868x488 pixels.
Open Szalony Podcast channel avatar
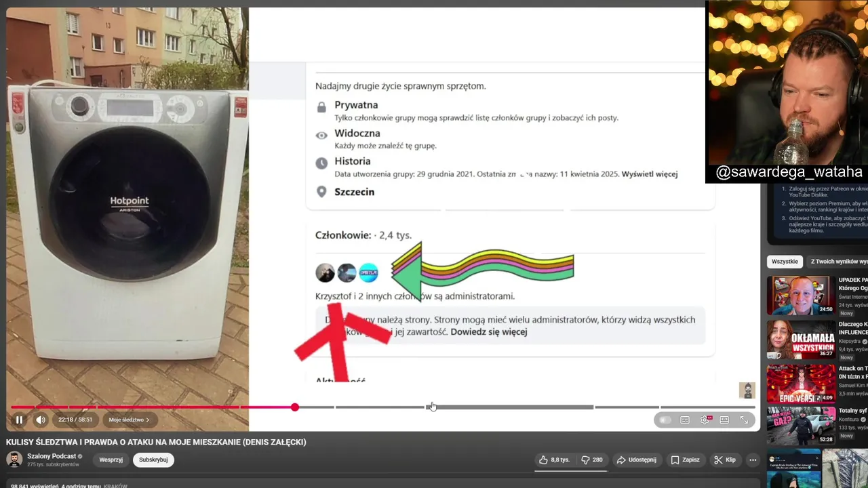(14, 460)
